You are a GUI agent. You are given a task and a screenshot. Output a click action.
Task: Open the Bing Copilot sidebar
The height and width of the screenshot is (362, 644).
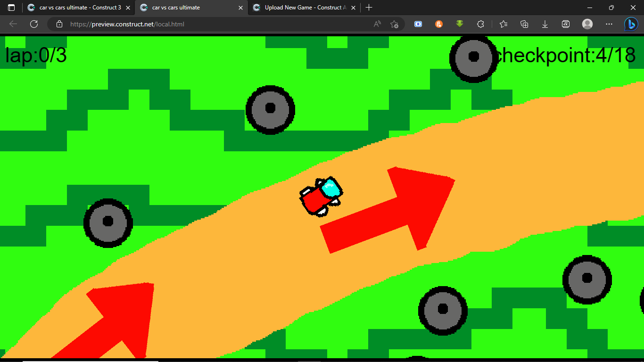(631, 24)
